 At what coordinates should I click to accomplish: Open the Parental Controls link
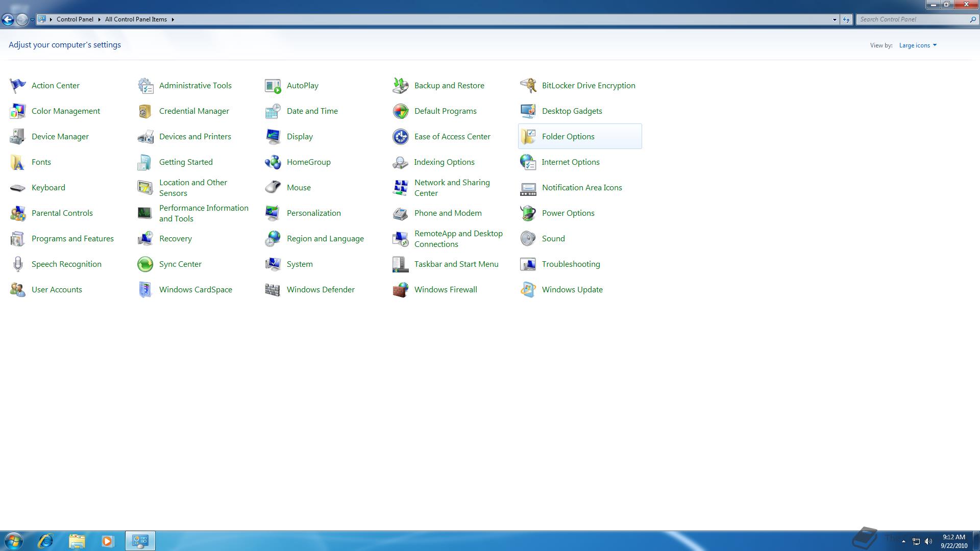click(x=62, y=213)
